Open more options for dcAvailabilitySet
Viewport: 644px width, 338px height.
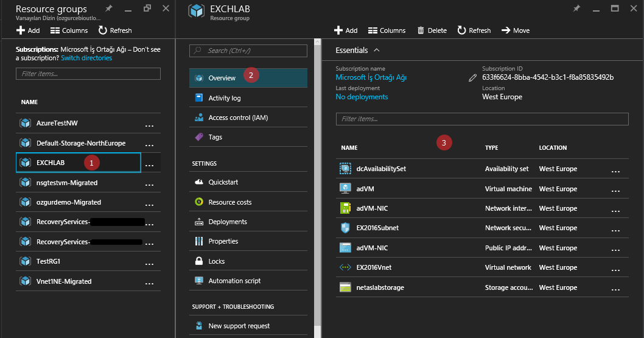point(615,171)
